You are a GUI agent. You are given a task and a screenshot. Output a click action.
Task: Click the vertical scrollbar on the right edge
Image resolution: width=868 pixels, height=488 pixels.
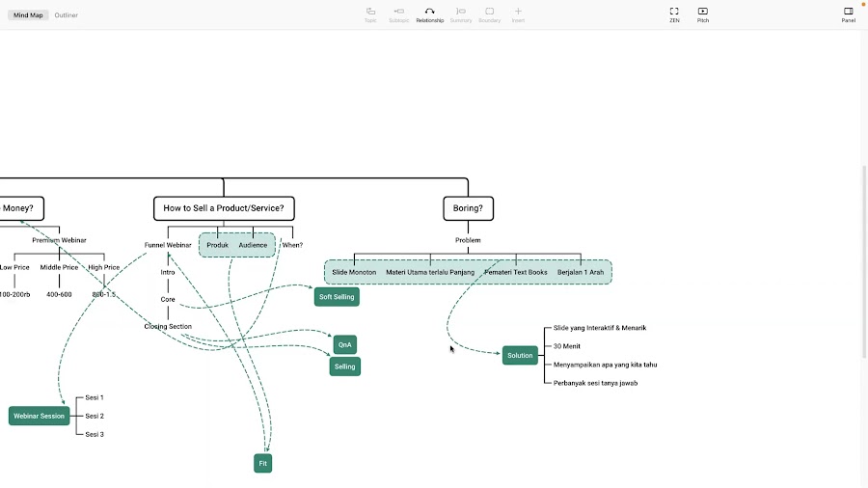[x=864, y=261]
